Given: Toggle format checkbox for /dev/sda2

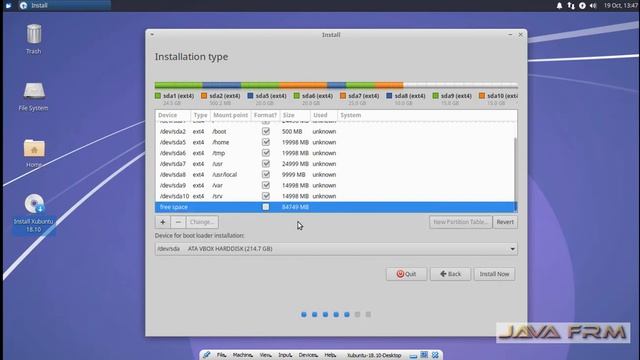Looking at the screenshot, I should click(266, 131).
